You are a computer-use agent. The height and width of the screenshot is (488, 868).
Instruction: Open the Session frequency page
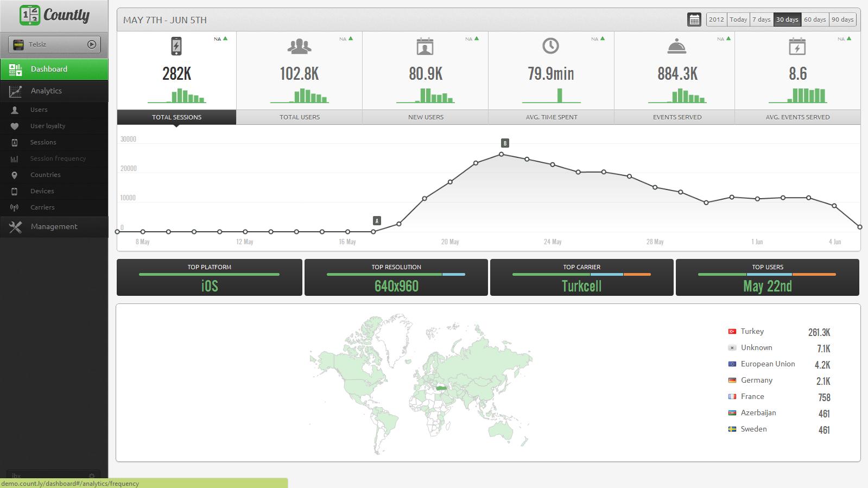point(58,159)
